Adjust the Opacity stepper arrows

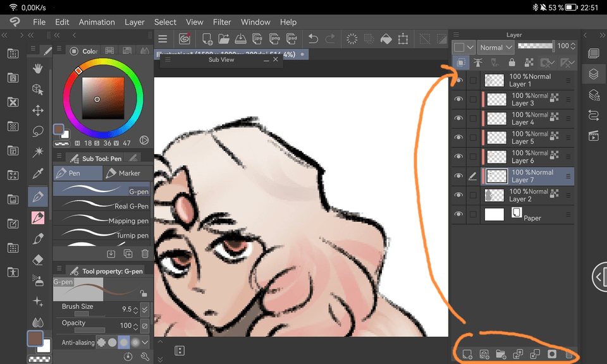(135, 326)
